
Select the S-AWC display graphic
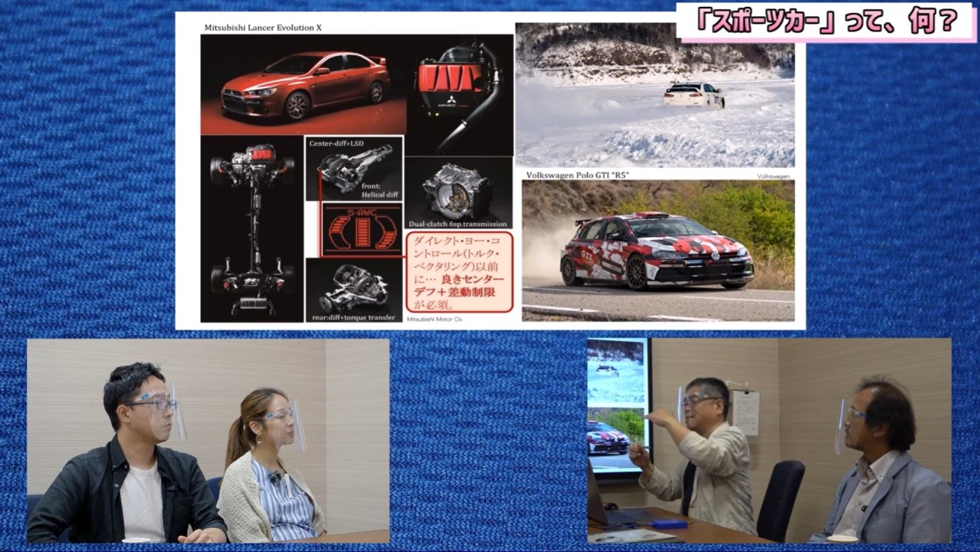point(362,229)
